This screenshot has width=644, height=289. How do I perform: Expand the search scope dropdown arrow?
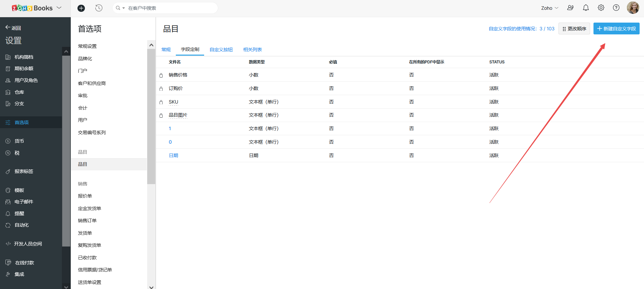coord(124,8)
